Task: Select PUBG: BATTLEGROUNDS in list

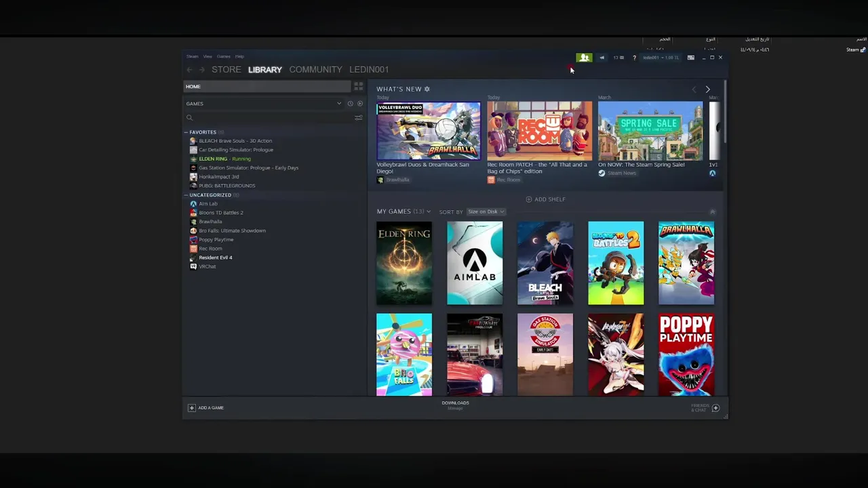Action: 226,186
